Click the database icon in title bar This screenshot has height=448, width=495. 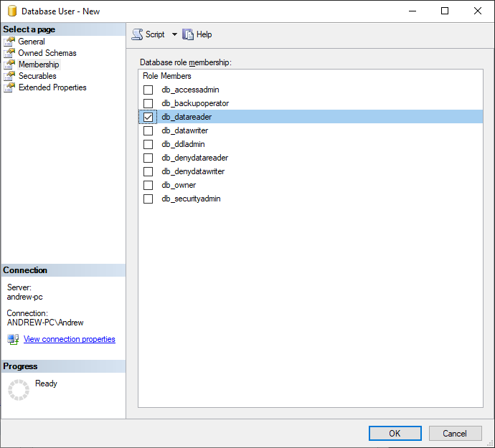point(11,11)
